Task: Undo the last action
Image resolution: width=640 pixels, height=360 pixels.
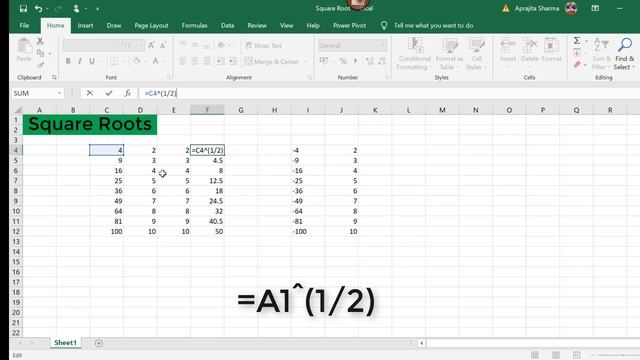Action: point(38,9)
